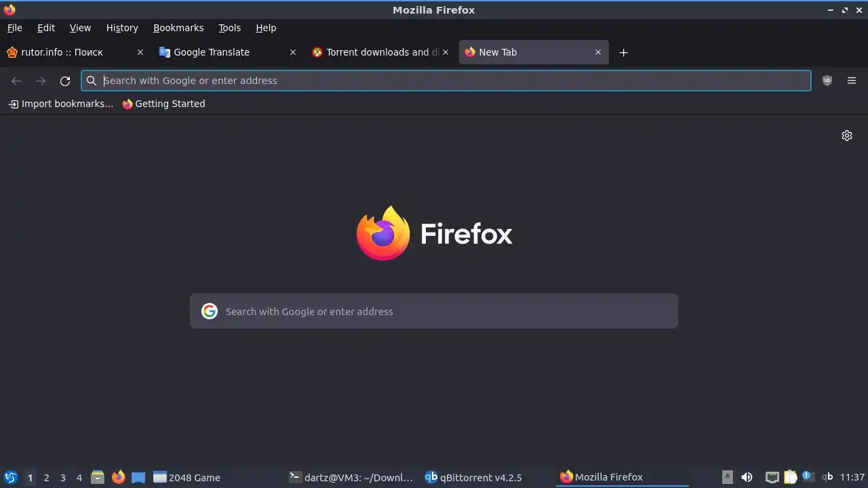Maximize the Firefox window
Image resolution: width=868 pixels, height=488 pixels.
pyautogui.click(x=845, y=10)
